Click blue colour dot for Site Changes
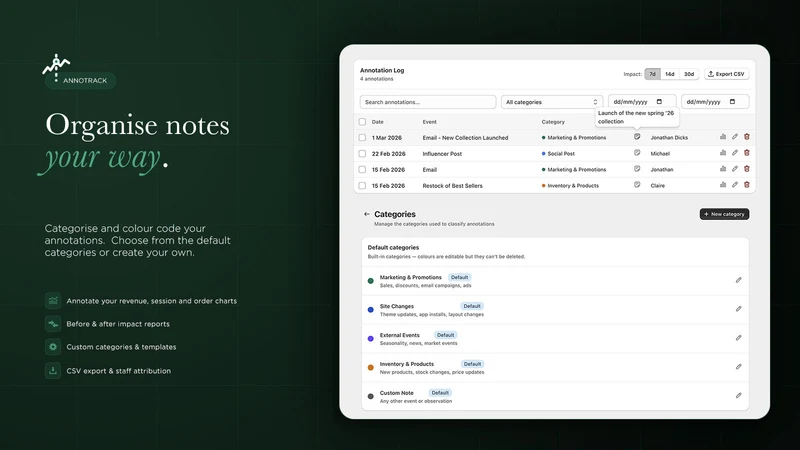This screenshot has height=450, width=800. point(370,310)
